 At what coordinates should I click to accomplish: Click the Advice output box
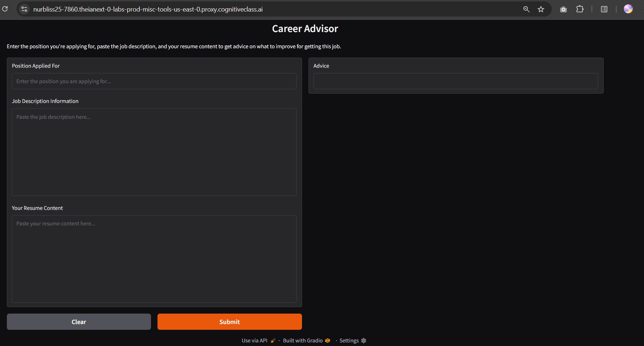456,81
